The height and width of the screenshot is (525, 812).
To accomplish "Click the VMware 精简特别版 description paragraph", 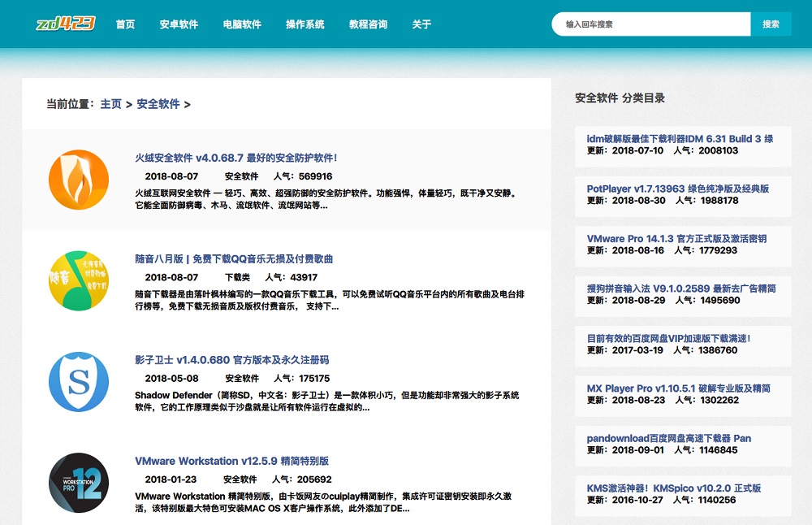I will 323,503.
